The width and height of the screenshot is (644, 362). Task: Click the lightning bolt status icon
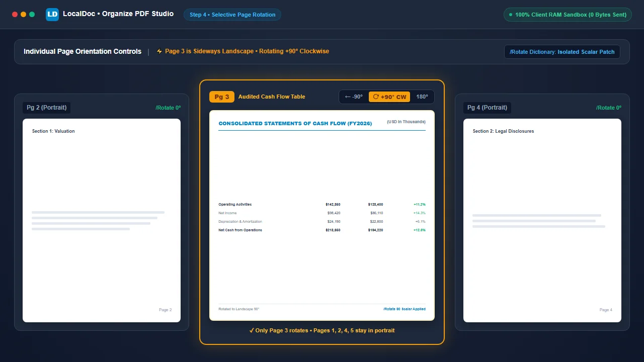pos(159,51)
